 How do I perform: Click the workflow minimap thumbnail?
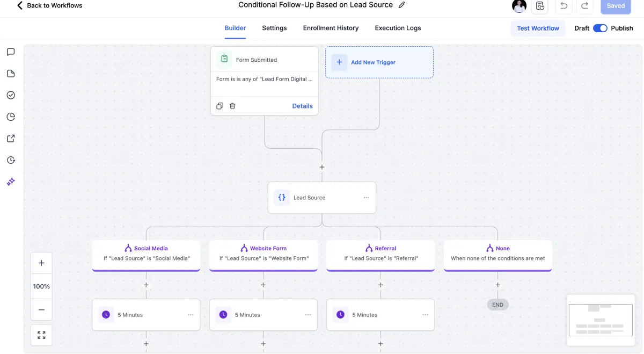(x=601, y=320)
